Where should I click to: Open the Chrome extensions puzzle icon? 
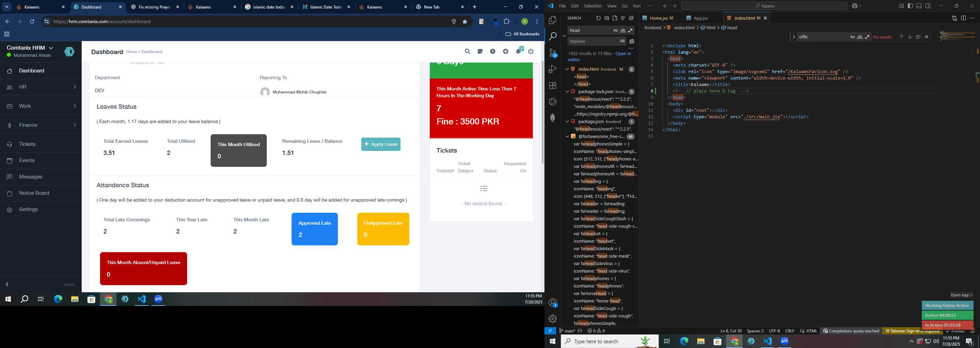coord(507,22)
